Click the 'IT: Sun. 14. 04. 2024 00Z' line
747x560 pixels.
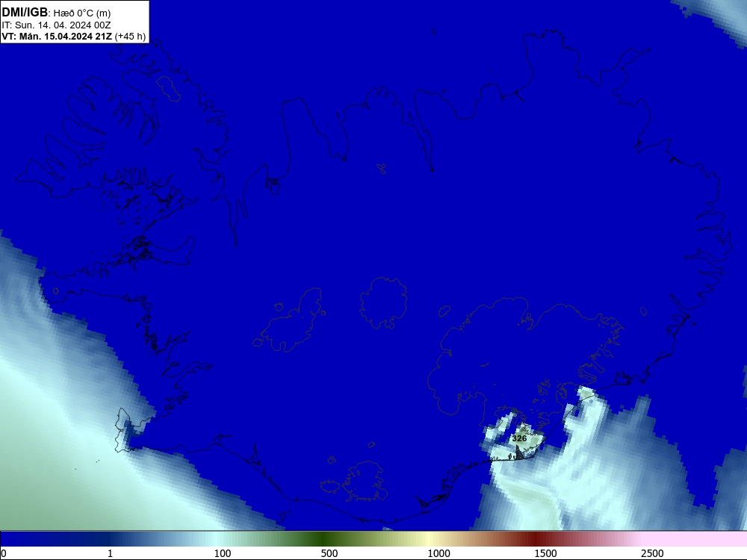[x=56, y=25]
